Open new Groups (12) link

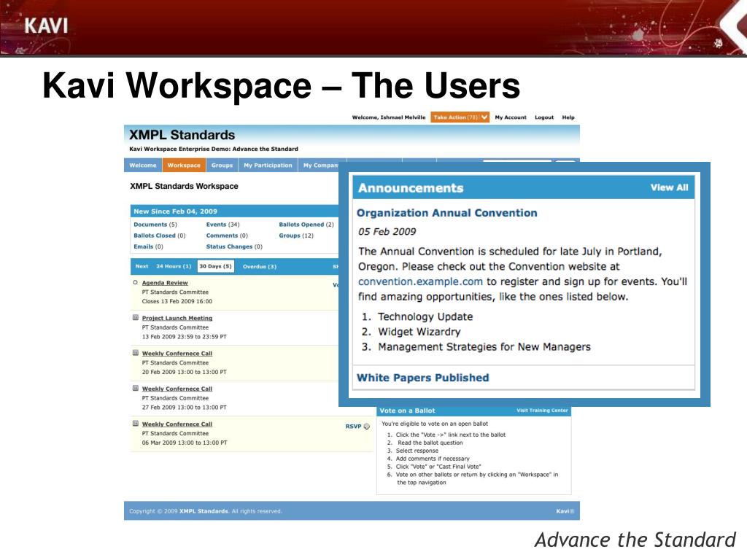pos(296,236)
